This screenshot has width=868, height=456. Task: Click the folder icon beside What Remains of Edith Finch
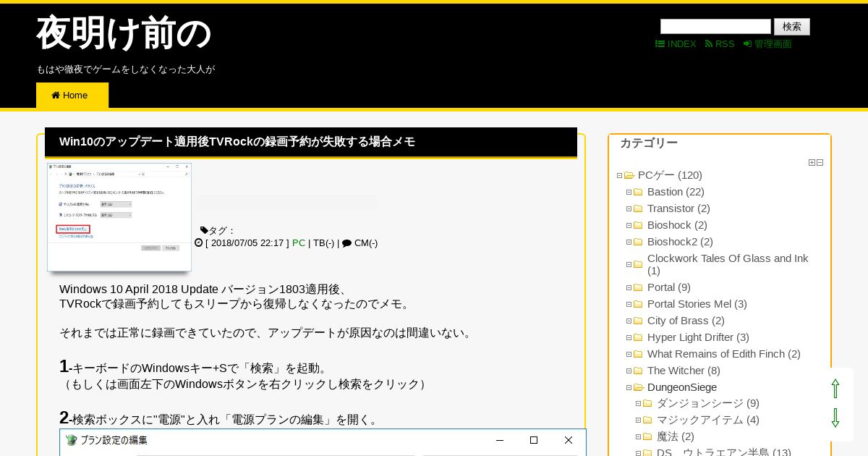(638, 355)
